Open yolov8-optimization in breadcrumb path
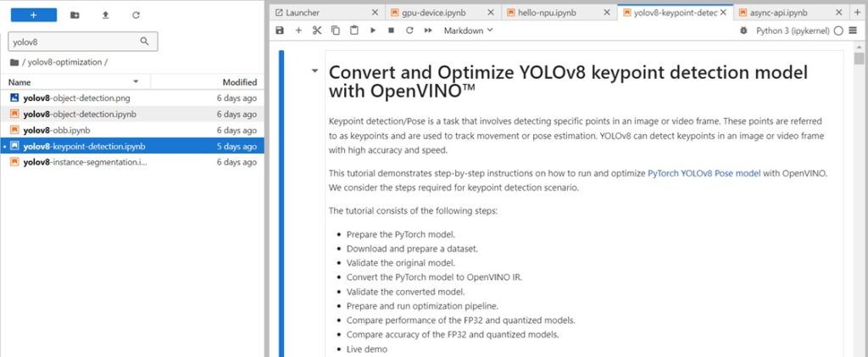 click(x=64, y=63)
